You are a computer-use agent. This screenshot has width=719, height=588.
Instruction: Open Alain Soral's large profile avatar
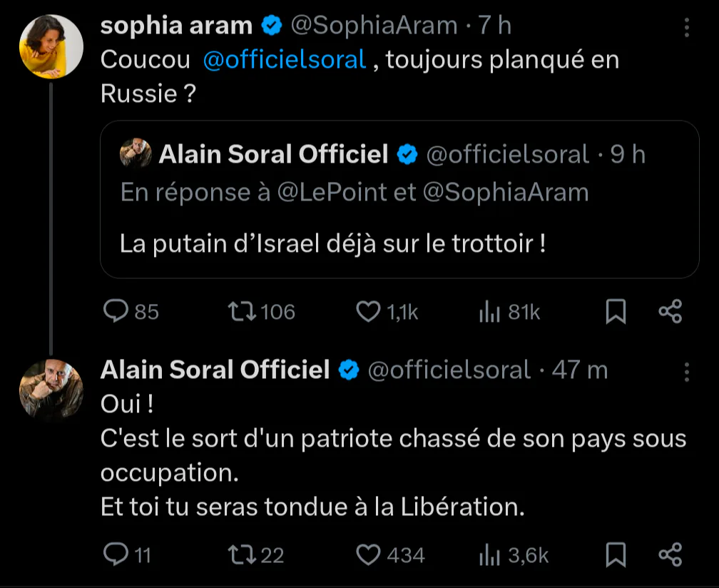(x=51, y=390)
